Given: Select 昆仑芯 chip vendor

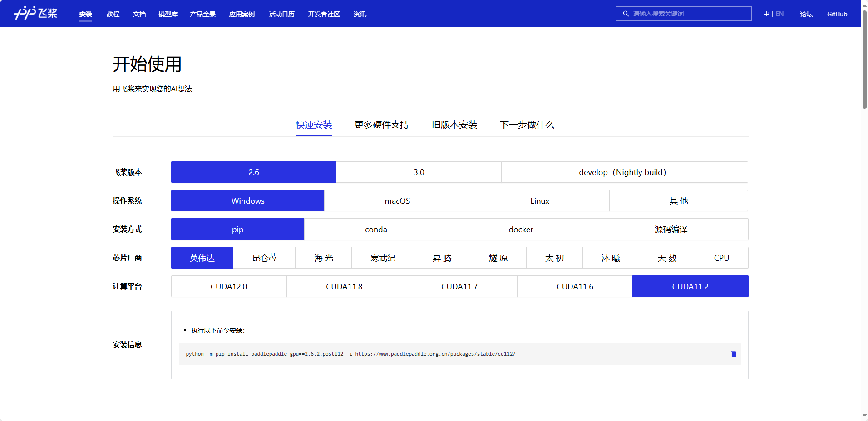Looking at the screenshot, I should point(264,258).
